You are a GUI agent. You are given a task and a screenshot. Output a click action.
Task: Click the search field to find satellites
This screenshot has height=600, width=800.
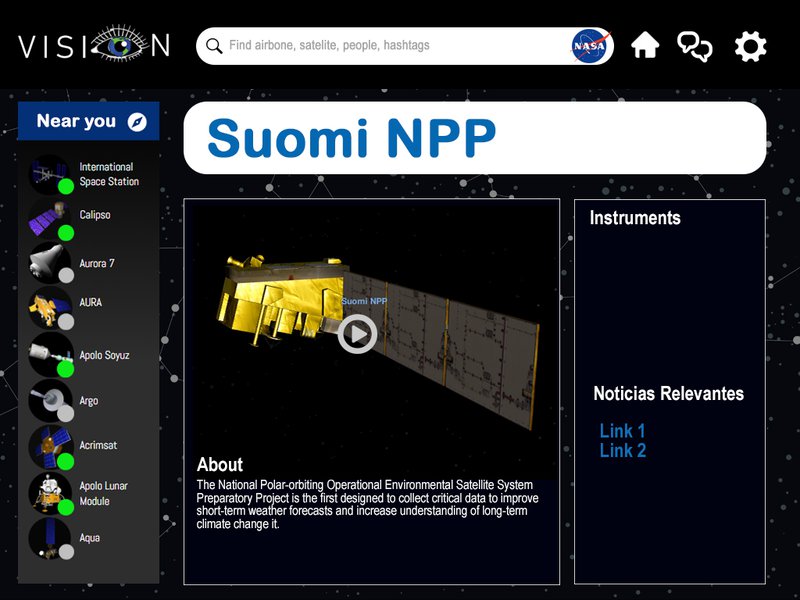pos(390,46)
